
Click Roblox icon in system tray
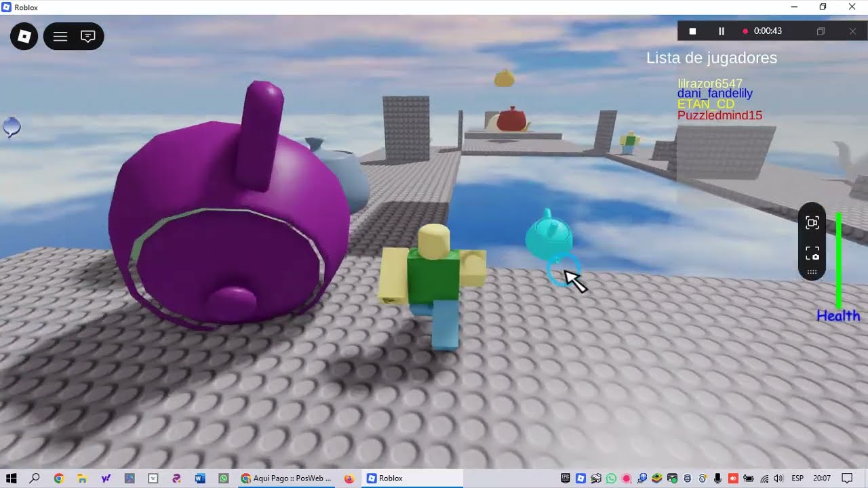[580, 479]
